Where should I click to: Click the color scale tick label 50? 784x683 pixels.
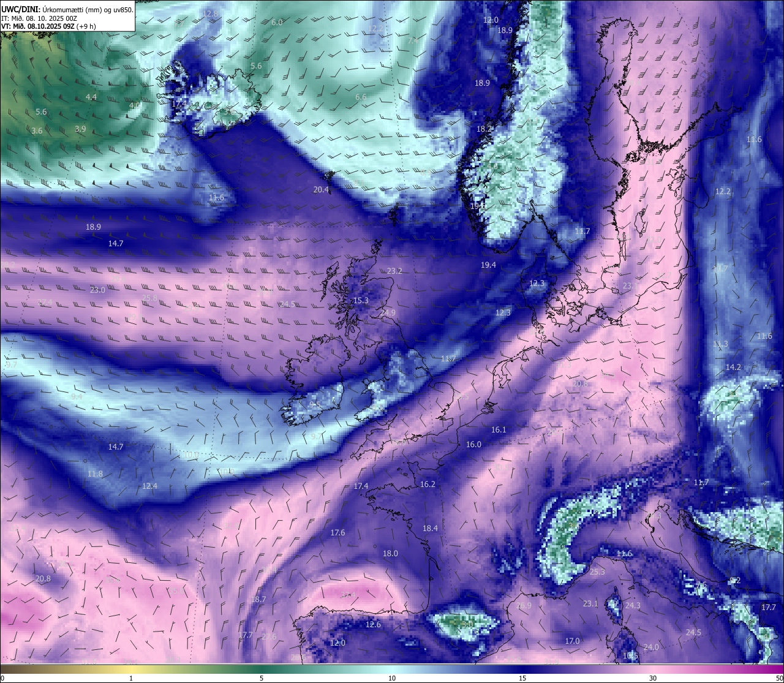(779, 678)
